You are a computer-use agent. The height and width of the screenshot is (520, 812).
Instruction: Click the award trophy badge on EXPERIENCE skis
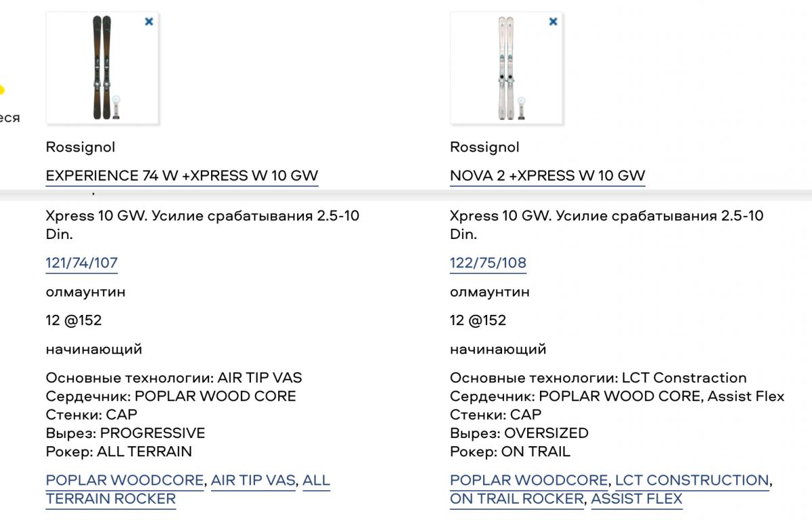point(116,108)
